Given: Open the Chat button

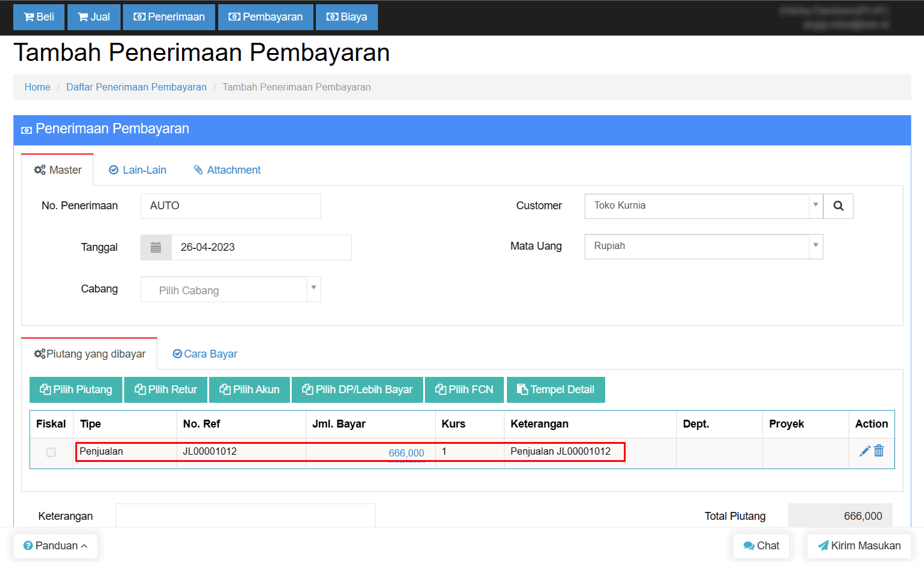Looking at the screenshot, I should (x=761, y=546).
